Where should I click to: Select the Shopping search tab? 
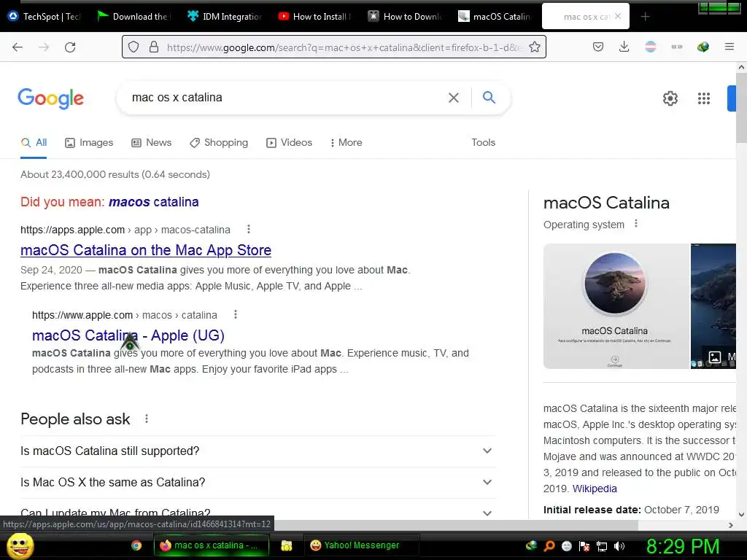click(219, 142)
